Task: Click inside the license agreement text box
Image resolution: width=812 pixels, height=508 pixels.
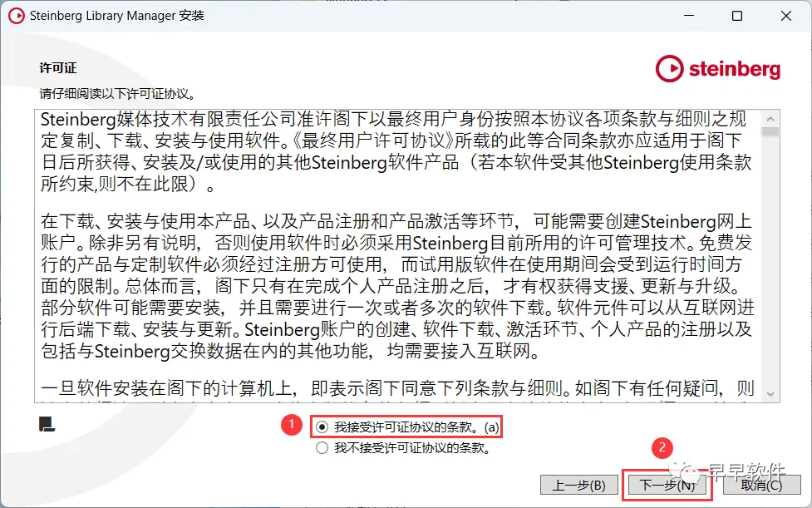Action: pyautogui.click(x=398, y=256)
